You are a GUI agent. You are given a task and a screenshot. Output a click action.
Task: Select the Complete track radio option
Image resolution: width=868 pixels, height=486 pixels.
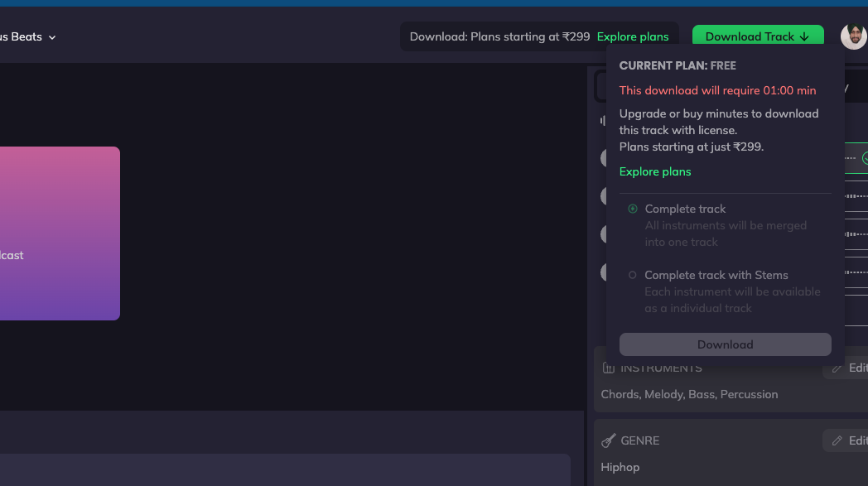tap(633, 209)
